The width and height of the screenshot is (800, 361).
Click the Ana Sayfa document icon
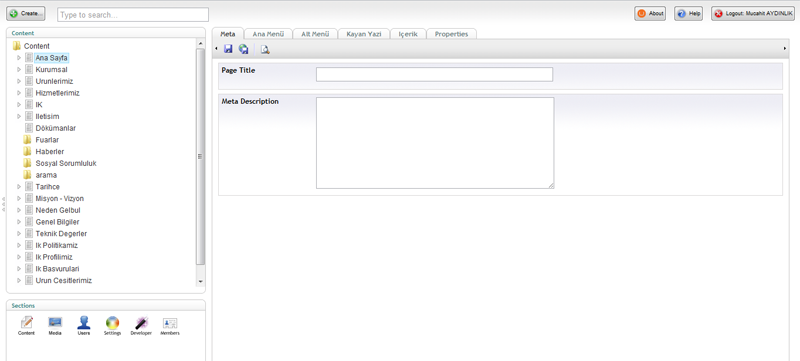tap(29, 58)
